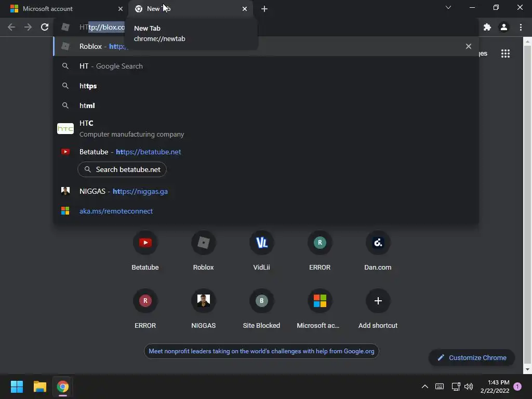Close the Microsoft account tab
This screenshot has height=399, width=532.
coord(121,9)
